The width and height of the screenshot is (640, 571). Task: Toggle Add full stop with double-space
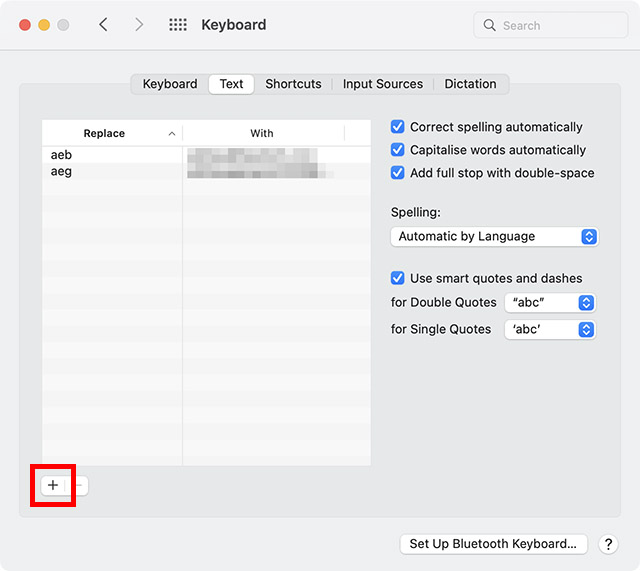click(x=398, y=173)
